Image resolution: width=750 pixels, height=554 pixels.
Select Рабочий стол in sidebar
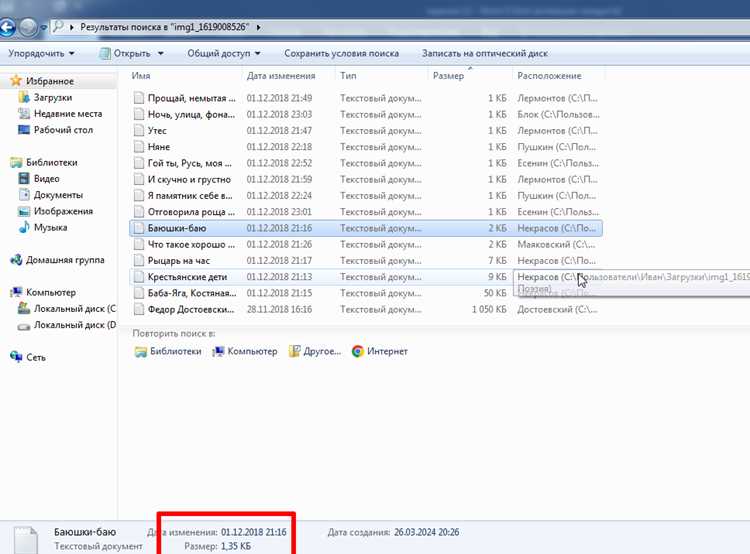63,130
